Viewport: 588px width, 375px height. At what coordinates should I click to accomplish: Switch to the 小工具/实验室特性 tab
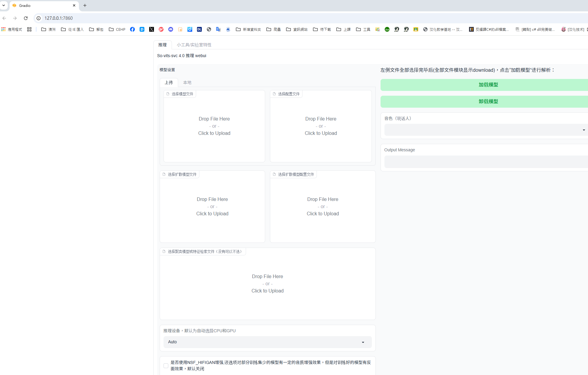pyautogui.click(x=194, y=45)
